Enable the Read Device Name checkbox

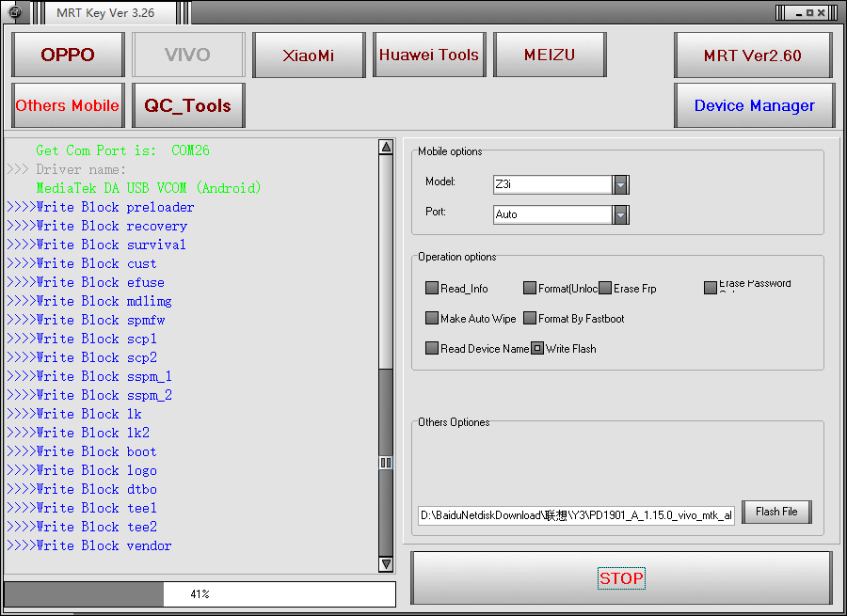point(432,348)
